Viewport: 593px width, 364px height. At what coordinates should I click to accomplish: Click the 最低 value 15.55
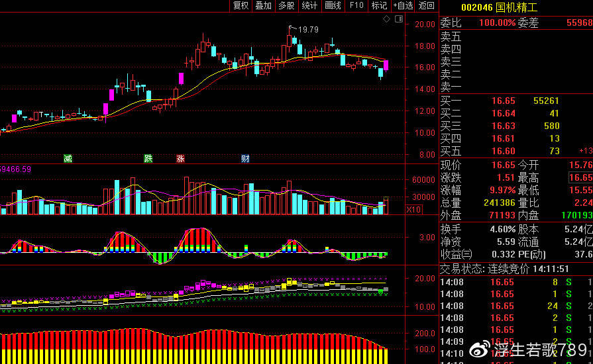tap(581, 190)
